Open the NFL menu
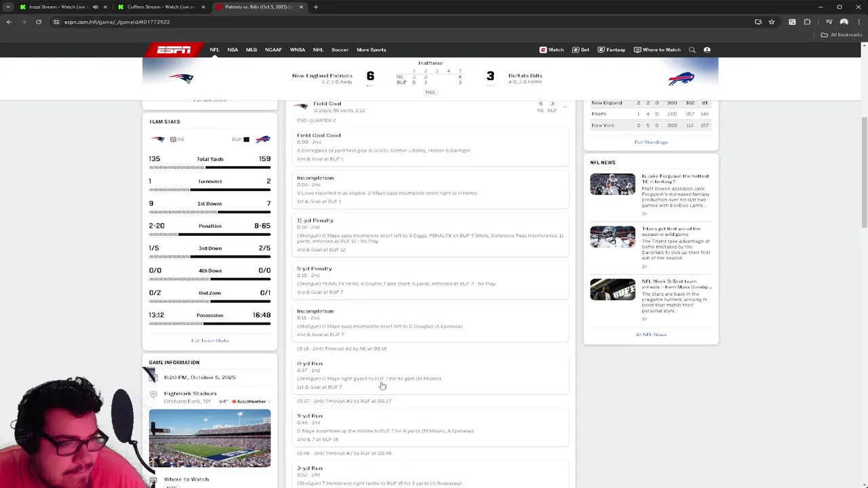The width and height of the screenshot is (868, 488). coord(214,49)
